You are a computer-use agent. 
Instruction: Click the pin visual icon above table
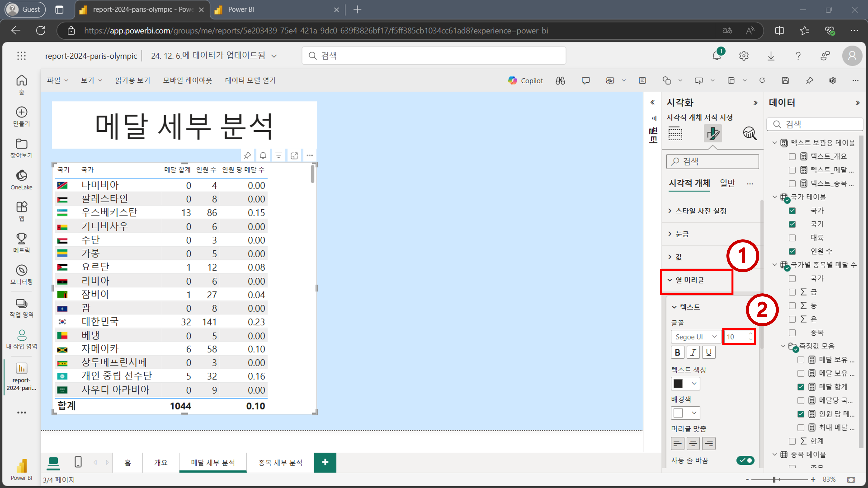[x=247, y=155]
